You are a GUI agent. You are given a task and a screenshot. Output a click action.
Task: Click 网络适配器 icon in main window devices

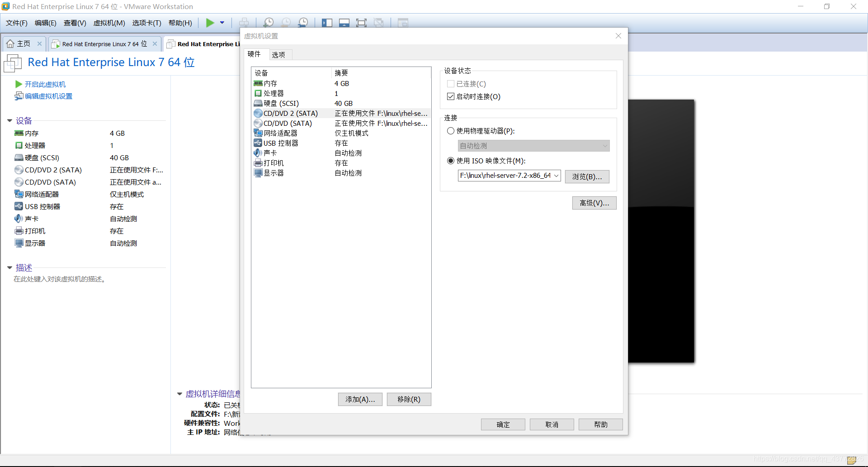tap(19, 194)
